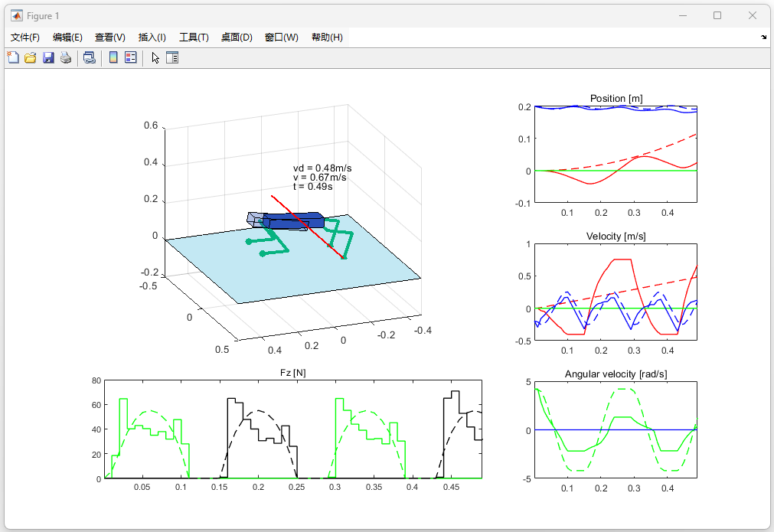The height and width of the screenshot is (532, 774).
Task: Open the 文件(F) menu
Action: [x=25, y=38]
